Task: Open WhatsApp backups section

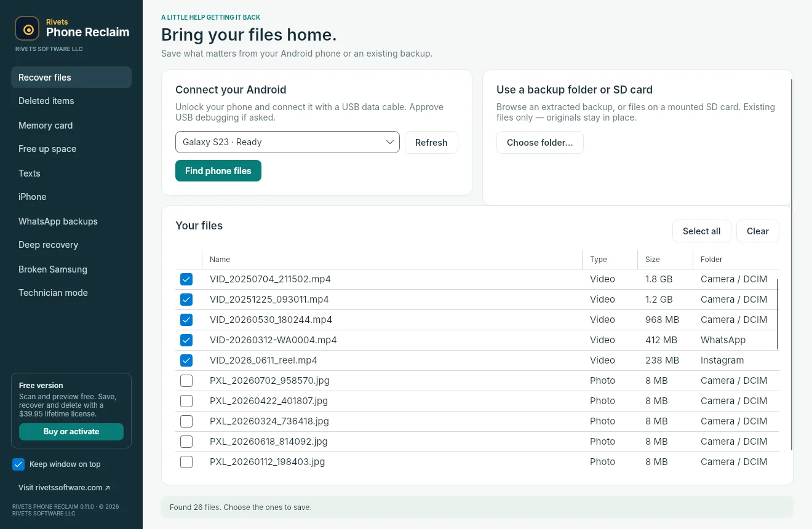Action: coord(71,221)
